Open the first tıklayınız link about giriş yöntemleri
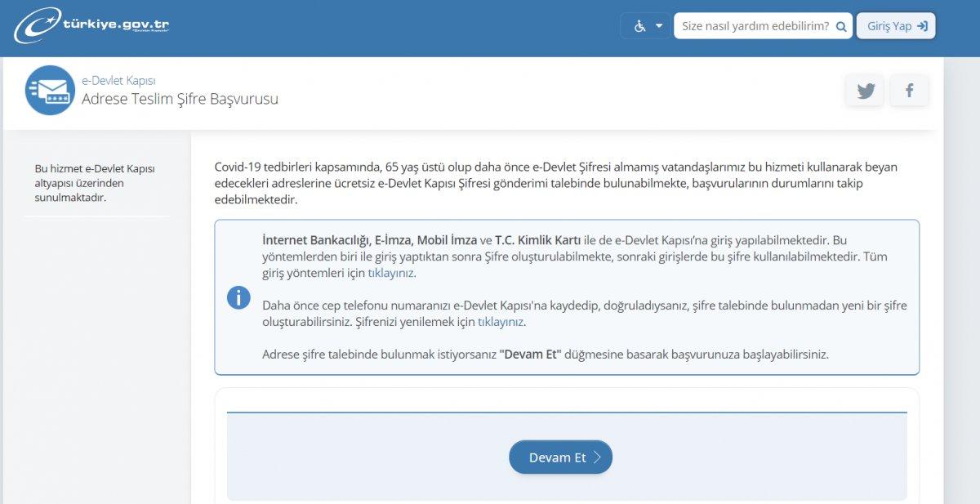The height and width of the screenshot is (504, 980). 390,274
